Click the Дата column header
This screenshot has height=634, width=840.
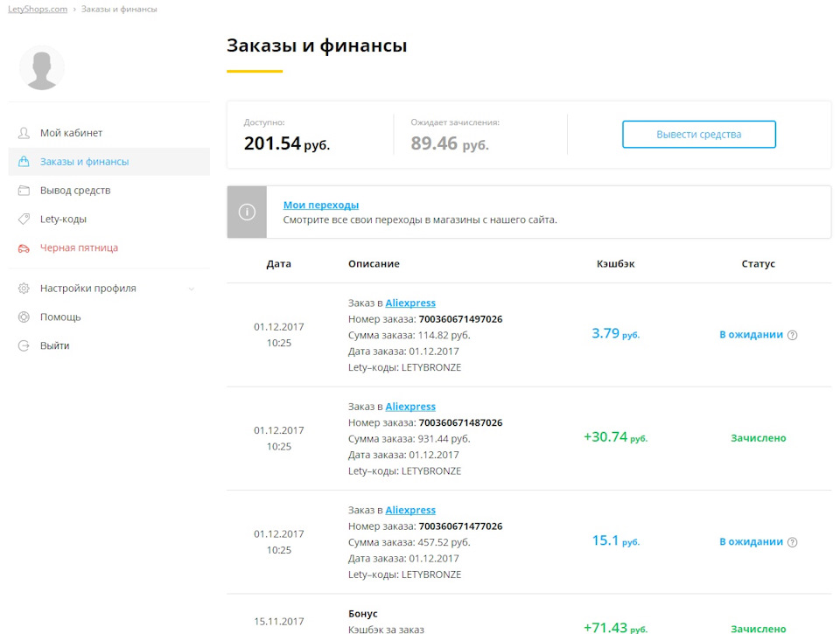pyautogui.click(x=278, y=264)
